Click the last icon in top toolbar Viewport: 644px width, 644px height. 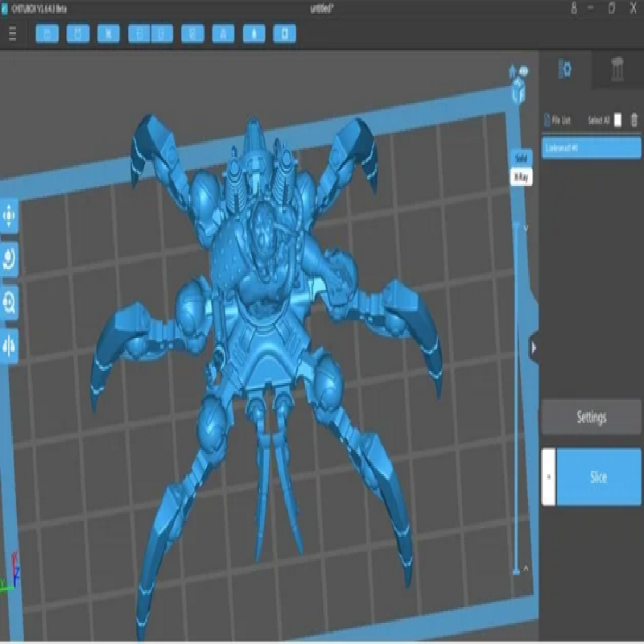click(x=284, y=34)
